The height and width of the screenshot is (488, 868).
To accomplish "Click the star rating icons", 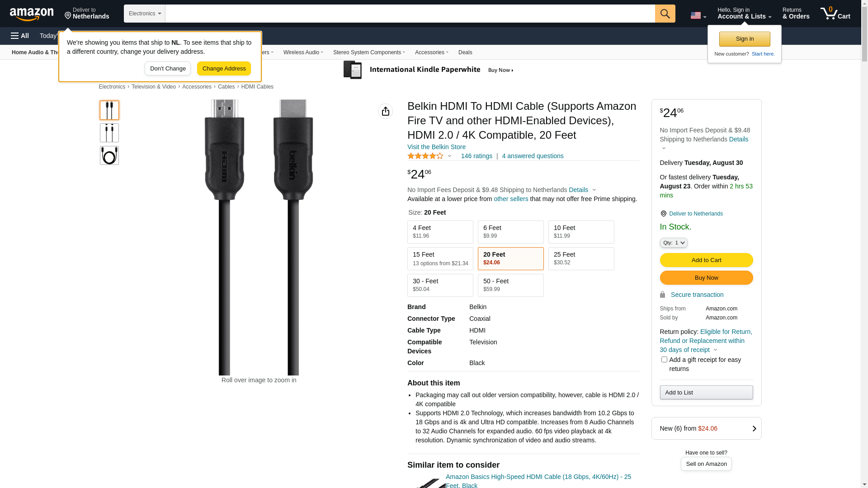I will tap(425, 156).
